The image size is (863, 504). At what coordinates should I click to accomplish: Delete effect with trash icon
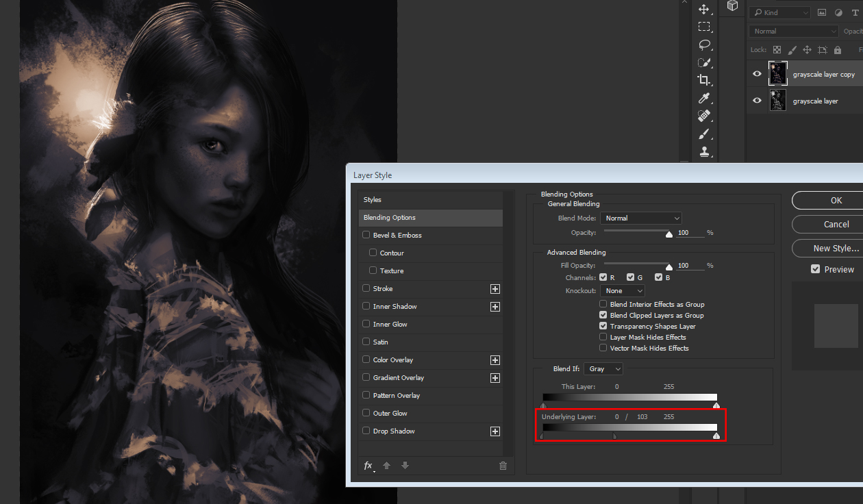pos(503,466)
